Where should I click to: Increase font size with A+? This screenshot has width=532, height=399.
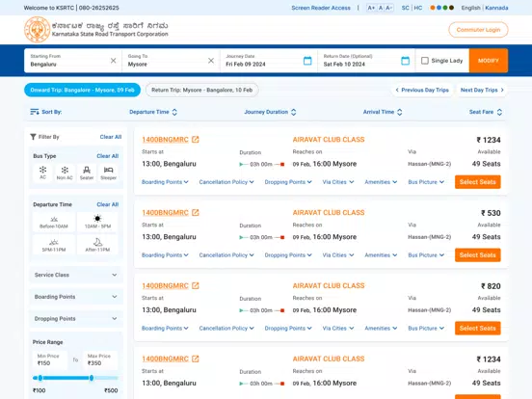click(371, 8)
